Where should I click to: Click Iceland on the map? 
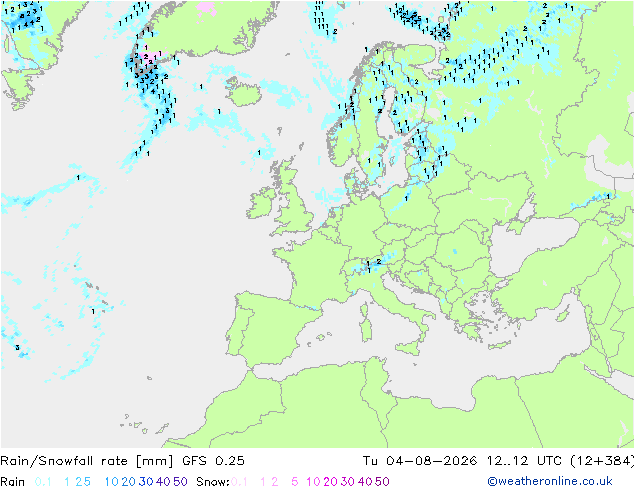coord(243,92)
